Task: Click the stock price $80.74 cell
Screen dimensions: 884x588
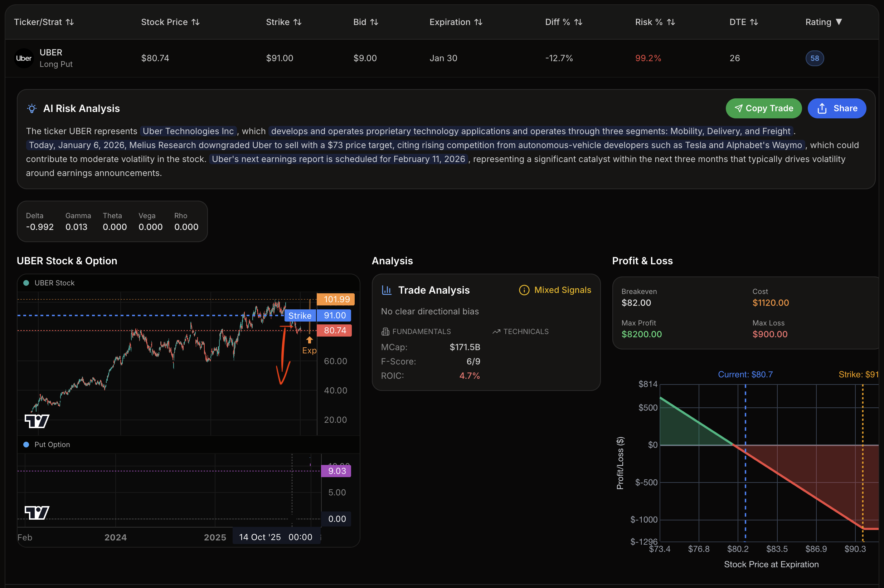Action: pyautogui.click(x=155, y=58)
